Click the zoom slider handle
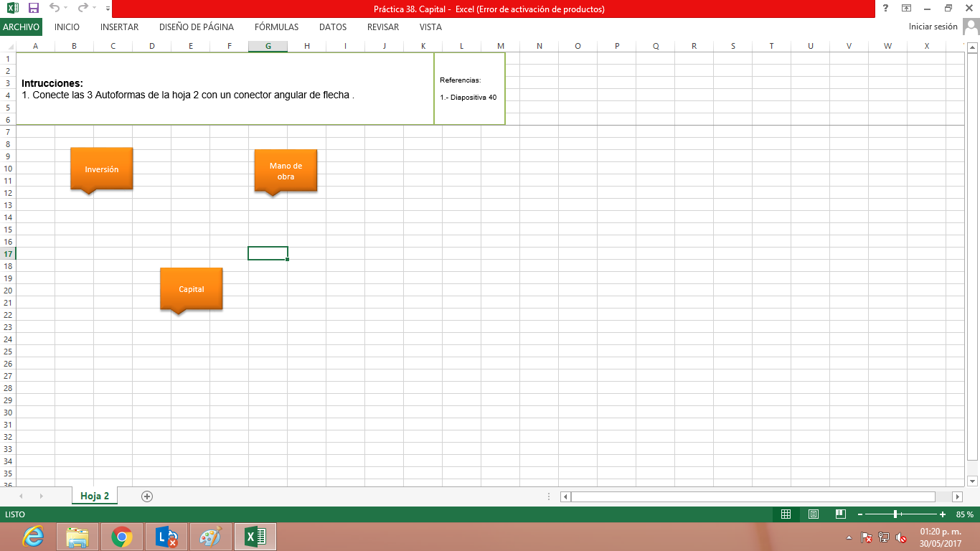980x551 pixels. tap(895, 514)
